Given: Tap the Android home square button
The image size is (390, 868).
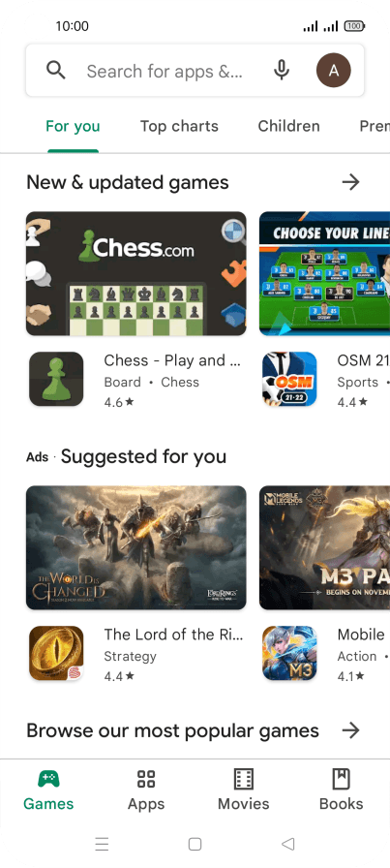Looking at the screenshot, I should tap(195, 844).
